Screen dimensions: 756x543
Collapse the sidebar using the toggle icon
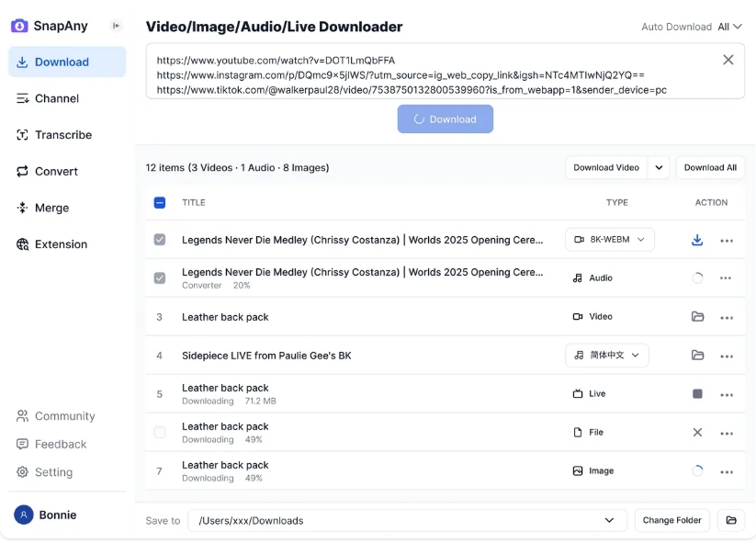[116, 26]
